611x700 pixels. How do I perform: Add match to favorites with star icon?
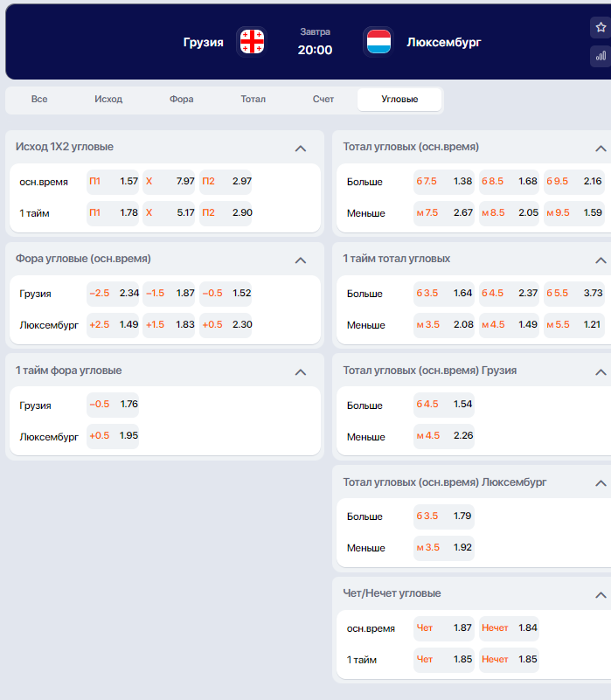601,28
